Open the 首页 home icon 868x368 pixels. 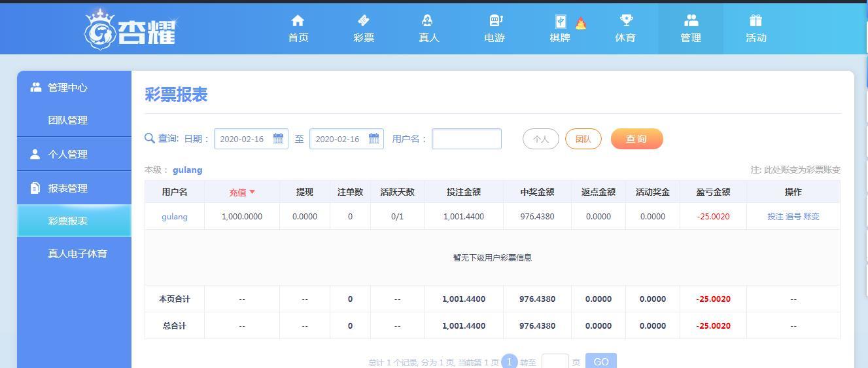[x=298, y=21]
